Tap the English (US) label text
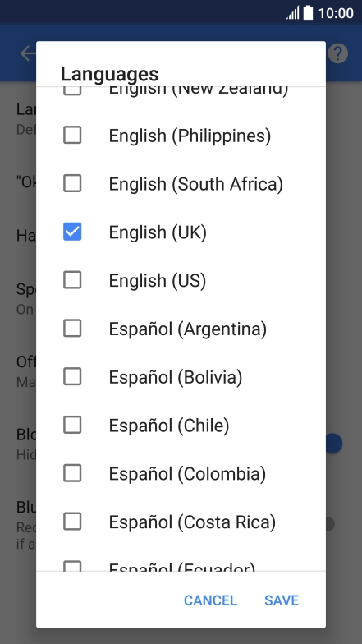The width and height of the screenshot is (362, 644). coord(158,281)
